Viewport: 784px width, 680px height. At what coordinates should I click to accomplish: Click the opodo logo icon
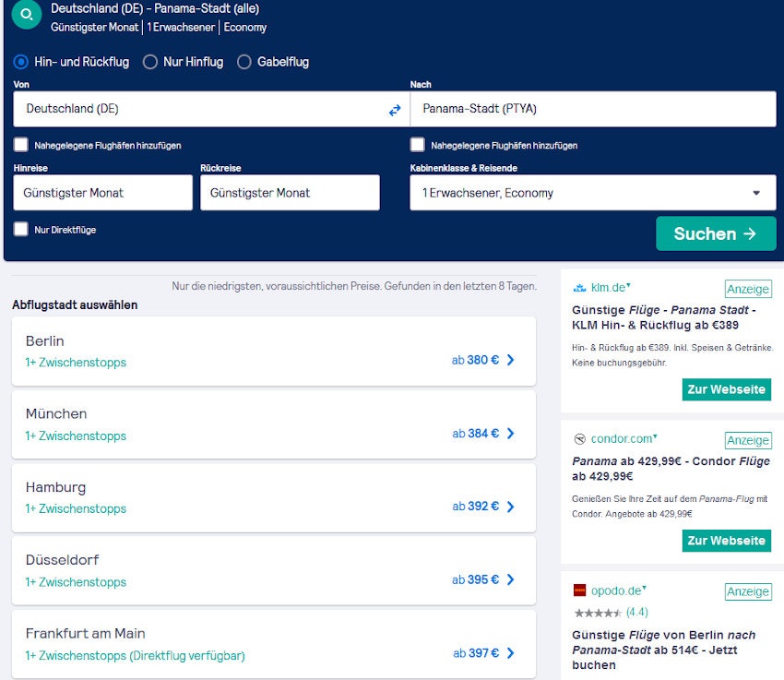pyautogui.click(x=579, y=591)
